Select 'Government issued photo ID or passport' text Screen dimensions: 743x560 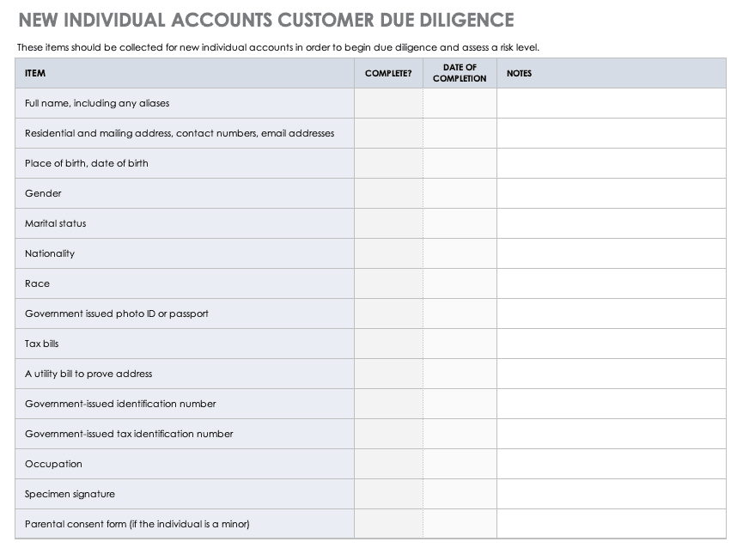click(117, 313)
